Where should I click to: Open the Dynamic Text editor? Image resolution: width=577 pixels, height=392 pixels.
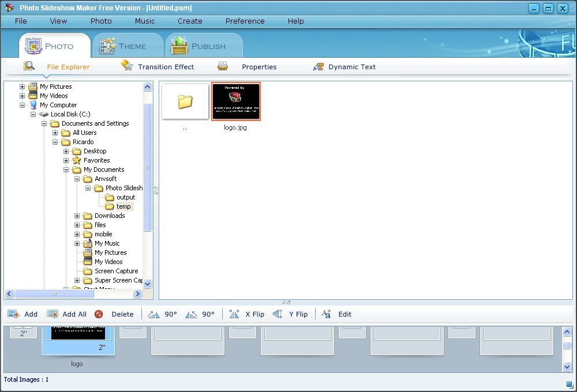tap(344, 66)
